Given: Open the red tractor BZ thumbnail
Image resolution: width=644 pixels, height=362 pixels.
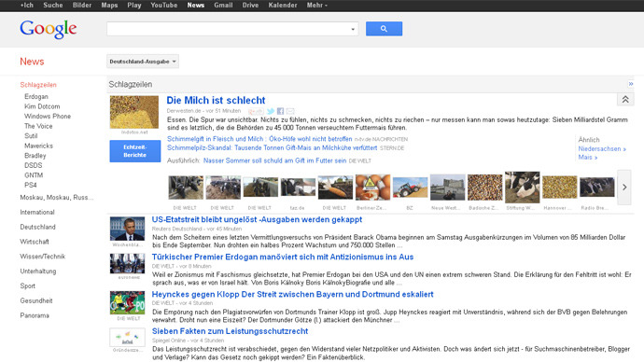Looking at the screenshot, I should pyautogui.click(x=410, y=188).
